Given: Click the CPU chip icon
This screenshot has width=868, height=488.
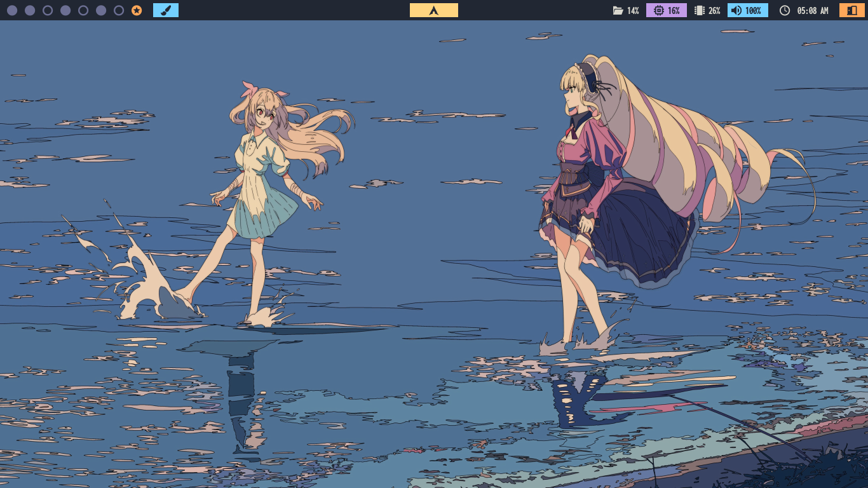Looking at the screenshot, I should coord(658,11).
